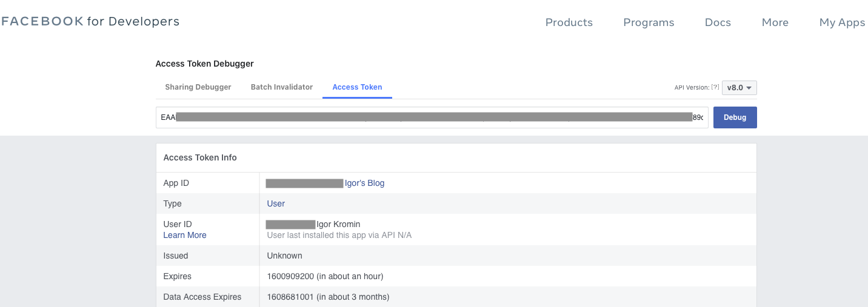This screenshot has width=868, height=307.
Task: Click the blue Debug button
Action: tap(735, 117)
